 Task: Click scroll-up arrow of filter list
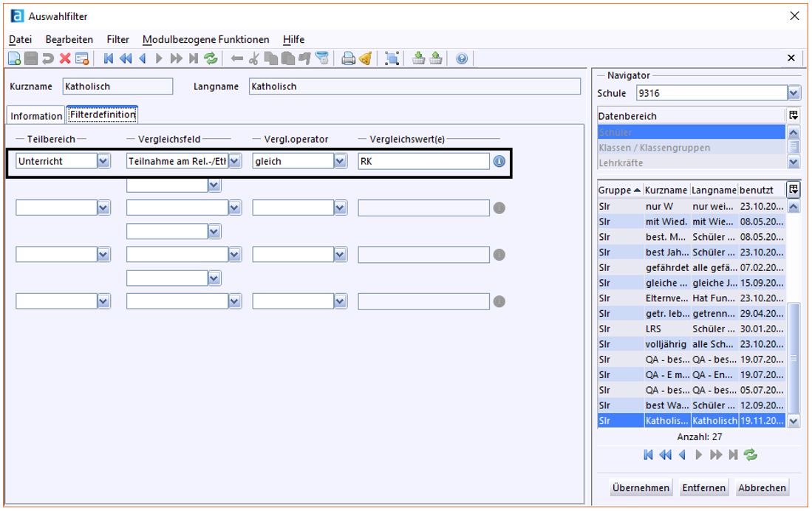click(794, 207)
